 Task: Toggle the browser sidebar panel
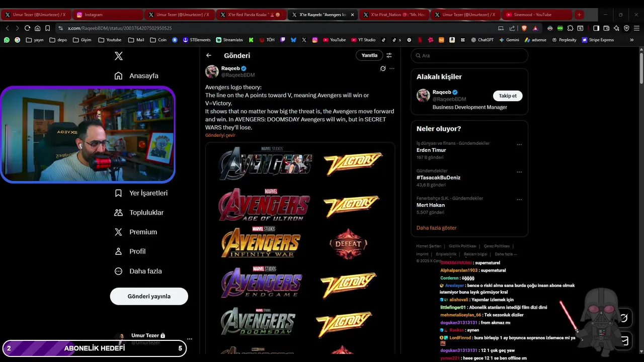596,28
